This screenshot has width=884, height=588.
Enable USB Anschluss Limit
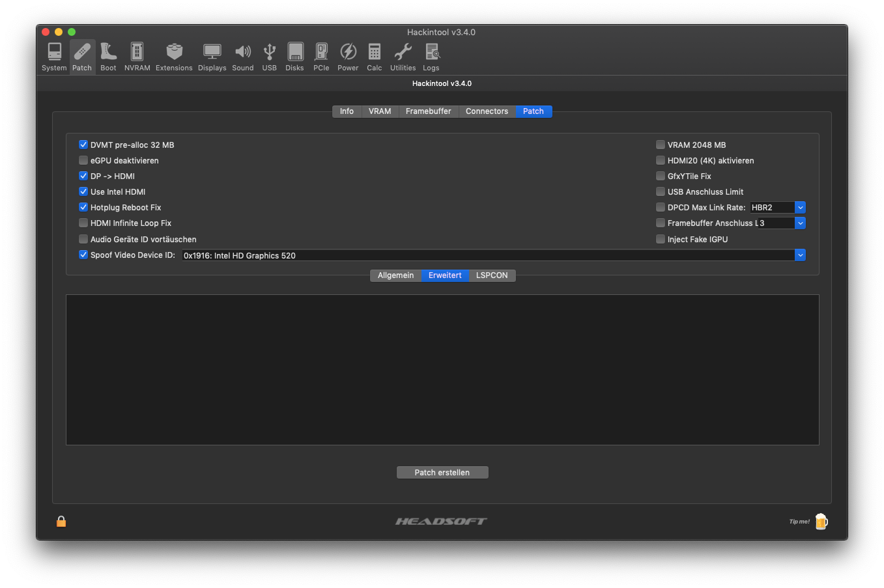(x=661, y=191)
